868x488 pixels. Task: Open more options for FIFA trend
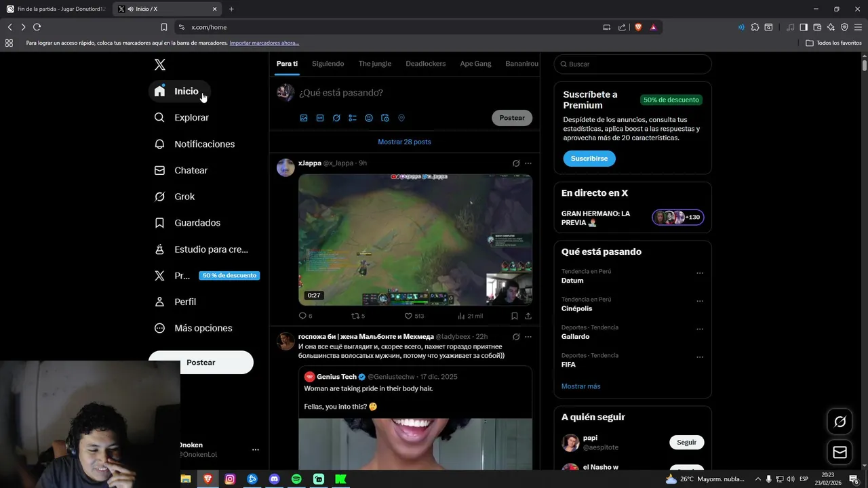pos(700,357)
